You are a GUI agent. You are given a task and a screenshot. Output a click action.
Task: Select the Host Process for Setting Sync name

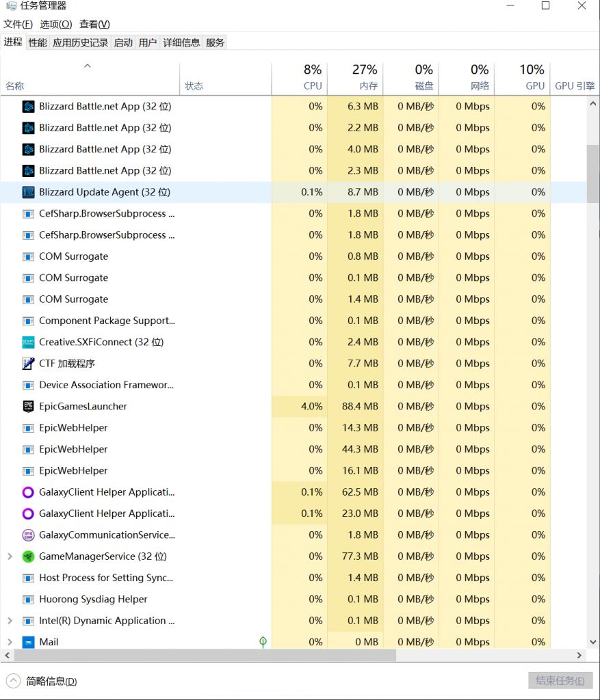106,578
